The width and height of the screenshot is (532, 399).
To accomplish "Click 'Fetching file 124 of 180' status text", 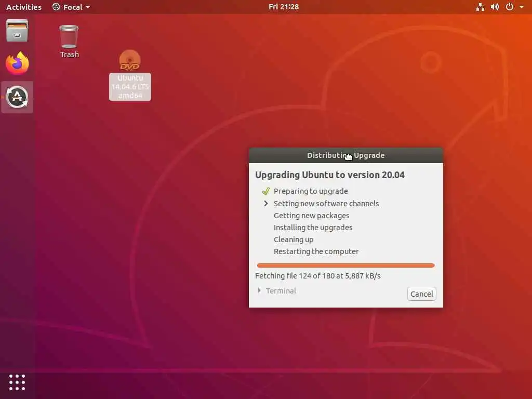I will point(317,276).
